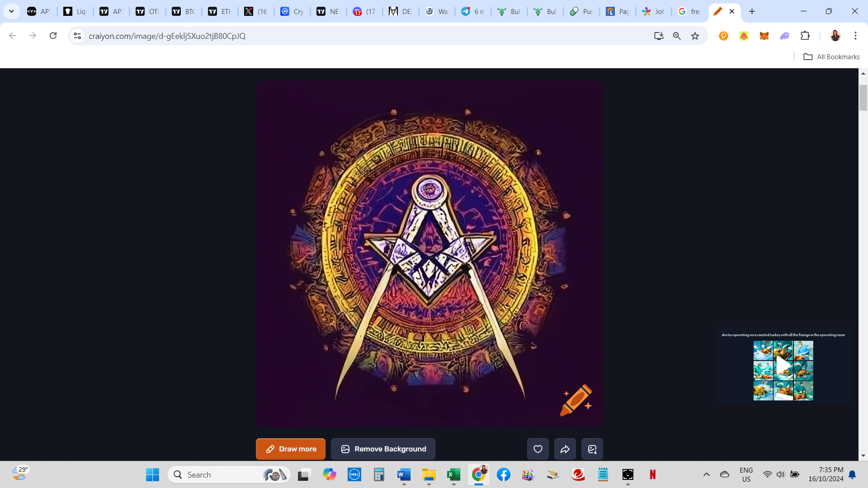
Task: Open Chrome three-dot menu
Action: pyautogui.click(x=855, y=36)
